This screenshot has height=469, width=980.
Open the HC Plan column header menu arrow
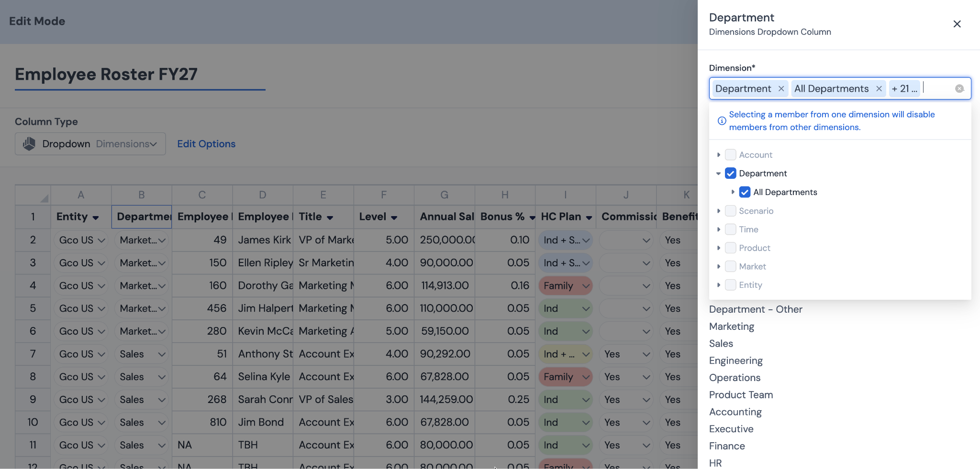coord(589,218)
